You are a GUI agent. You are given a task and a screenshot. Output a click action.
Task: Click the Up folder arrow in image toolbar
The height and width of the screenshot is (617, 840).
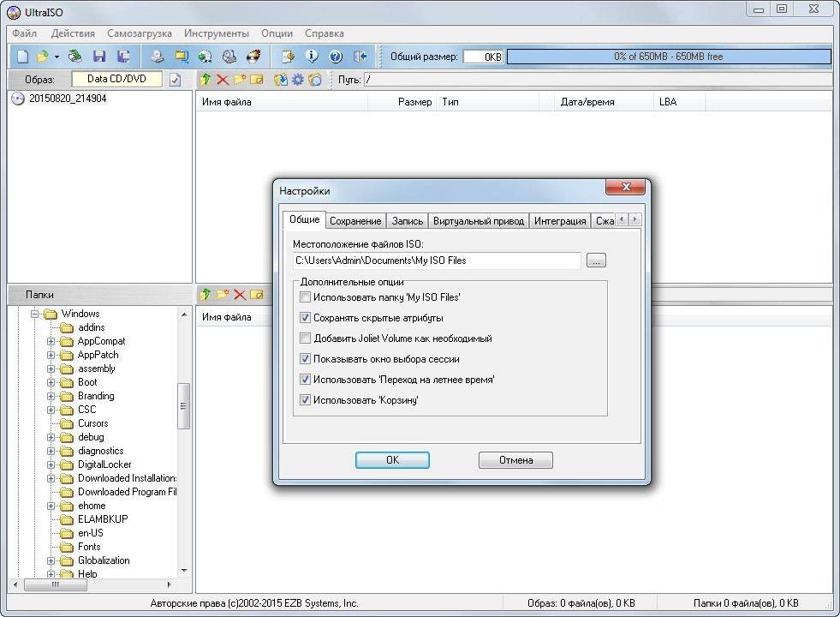coord(206,80)
